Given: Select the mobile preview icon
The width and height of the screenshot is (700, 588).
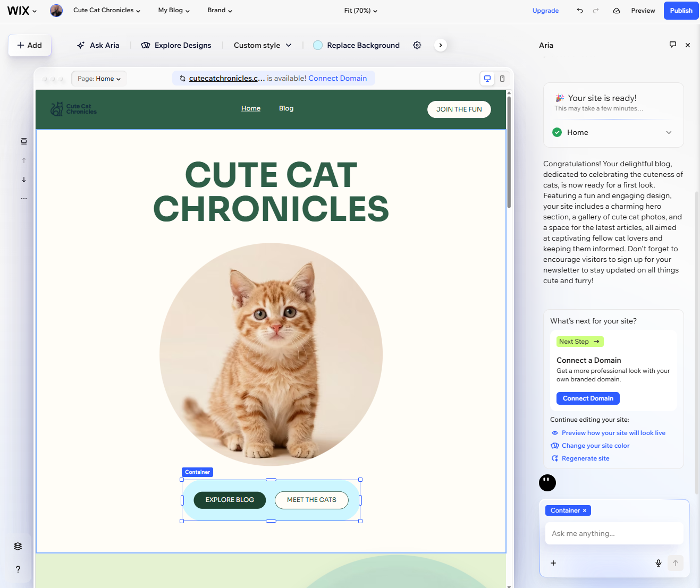Looking at the screenshot, I should coord(502,78).
